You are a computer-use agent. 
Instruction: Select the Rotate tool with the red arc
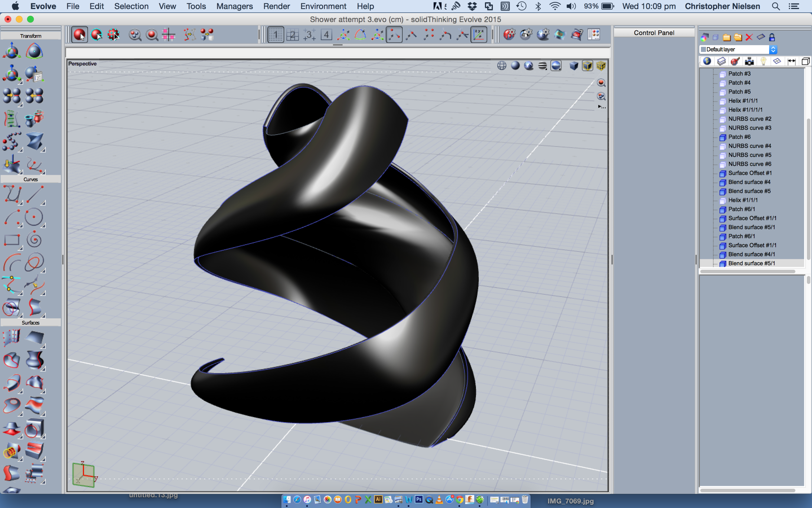(x=34, y=51)
